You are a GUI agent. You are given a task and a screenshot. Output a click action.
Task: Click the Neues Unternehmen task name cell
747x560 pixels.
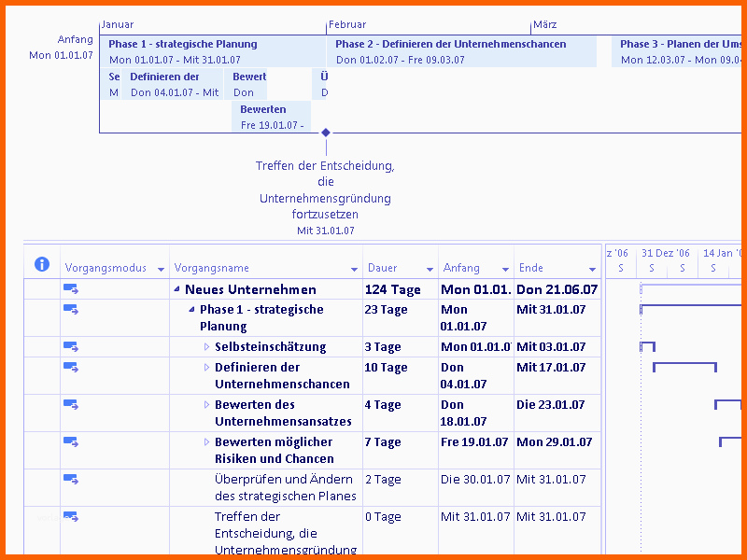(x=266, y=289)
